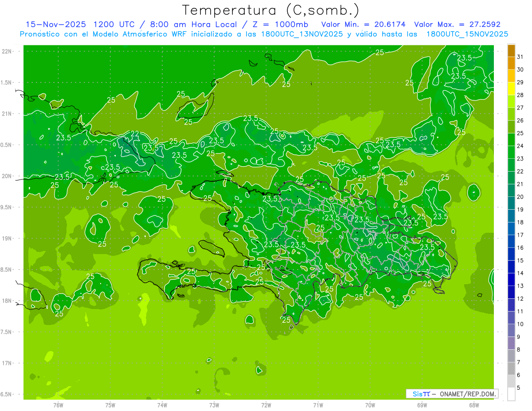Image resolution: width=532 pixels, height=411 pixels.
Task: Click color scale label "11"
Action: pos(520,311)
